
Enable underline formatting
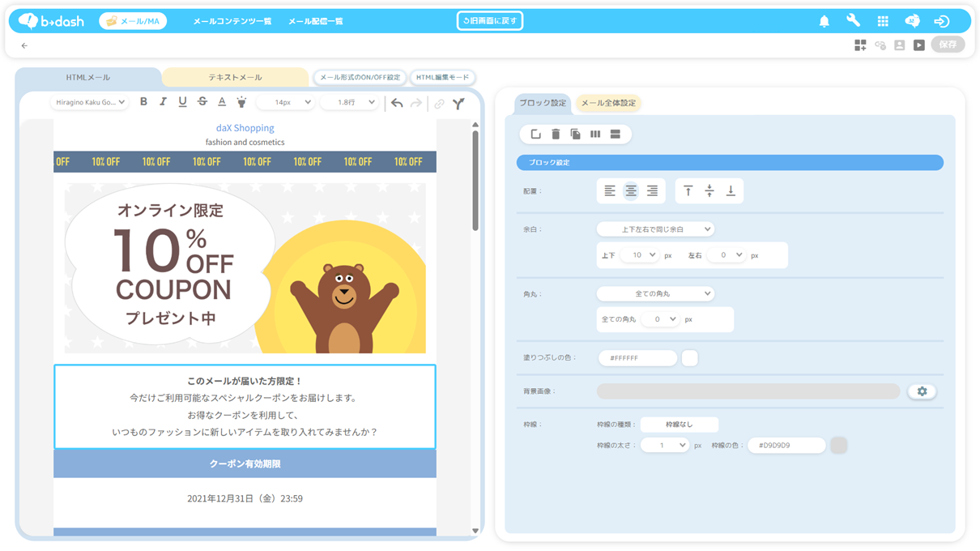[182, 102]
